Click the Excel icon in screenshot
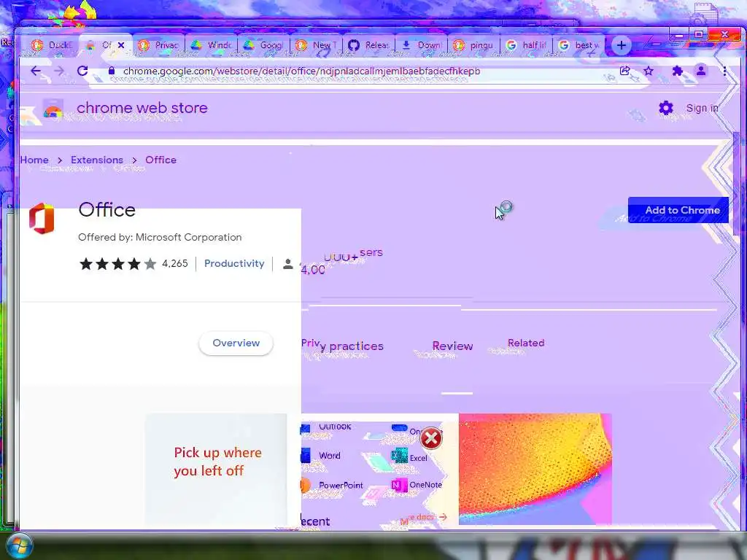Screen dimensions: 747x560 pyautogui.click(x=399, y=456)
